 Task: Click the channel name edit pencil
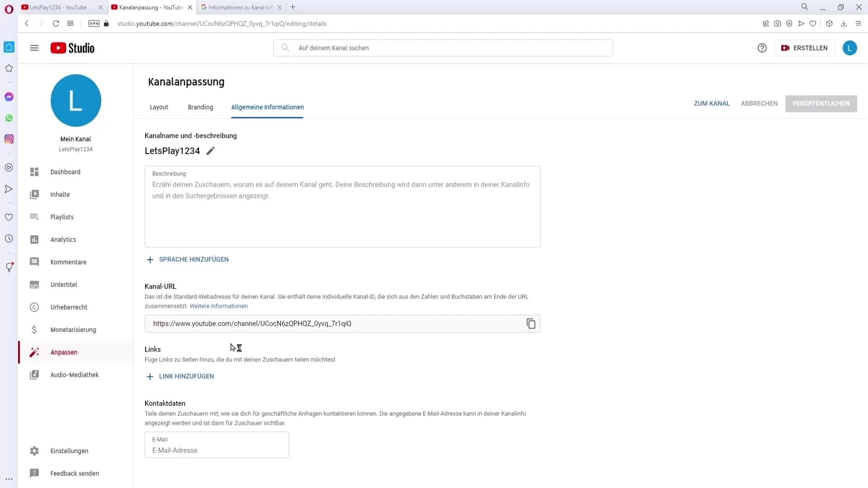point(210,151)
